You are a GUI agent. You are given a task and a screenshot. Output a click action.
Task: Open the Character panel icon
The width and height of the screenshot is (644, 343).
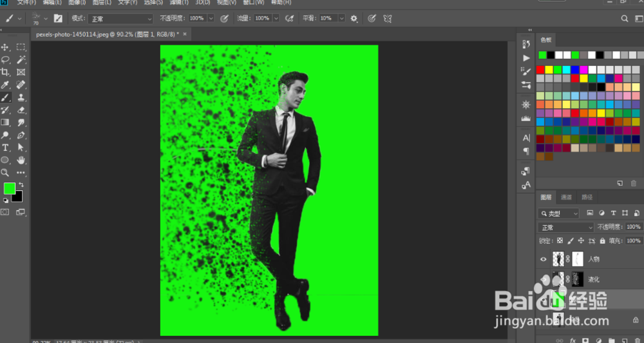[526, 138]
